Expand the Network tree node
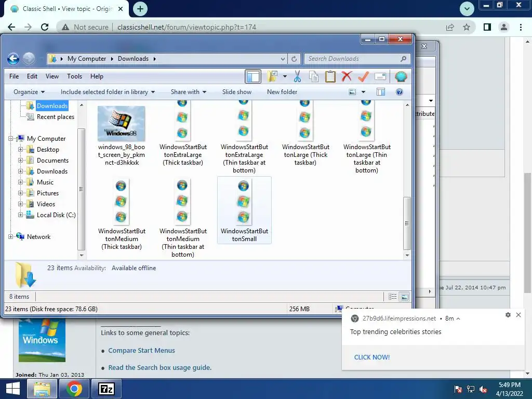 click(10, 237)
